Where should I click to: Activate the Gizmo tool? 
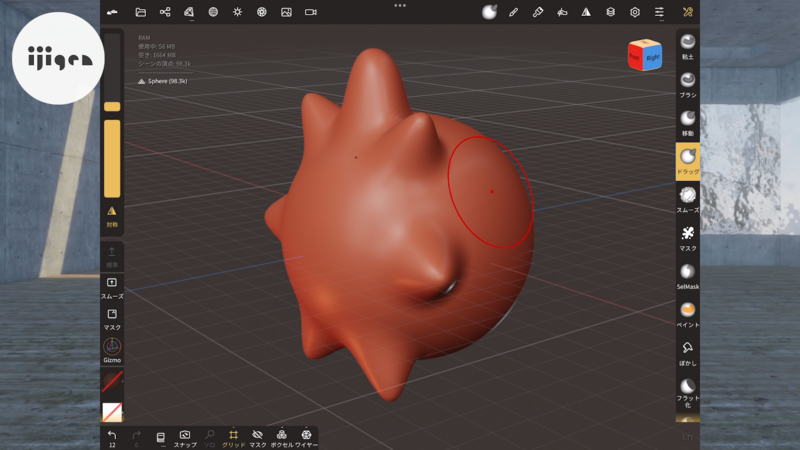coord(112,350)
